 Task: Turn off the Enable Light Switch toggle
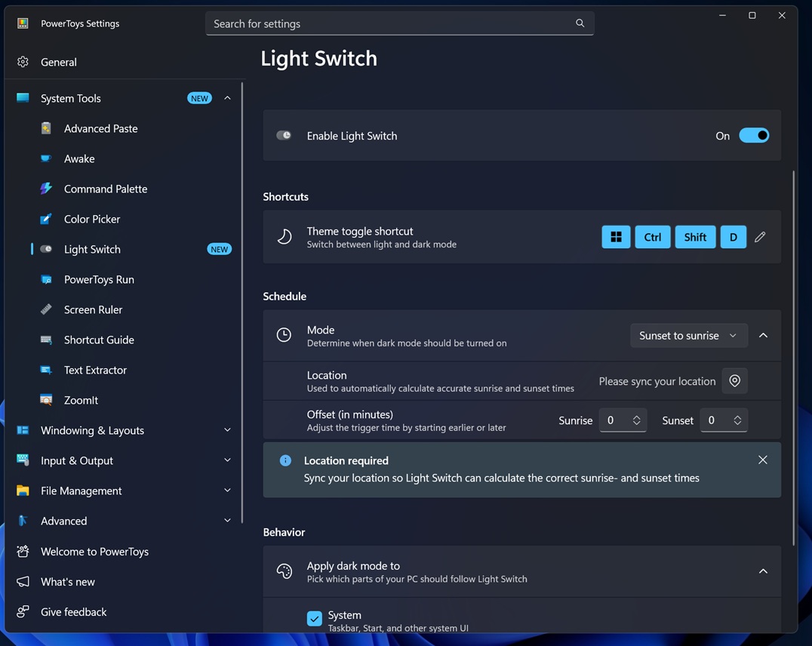coord(753,136)
